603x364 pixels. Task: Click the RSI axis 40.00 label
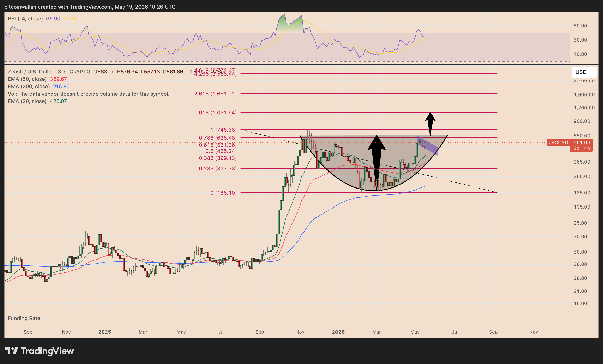[580, 54]
